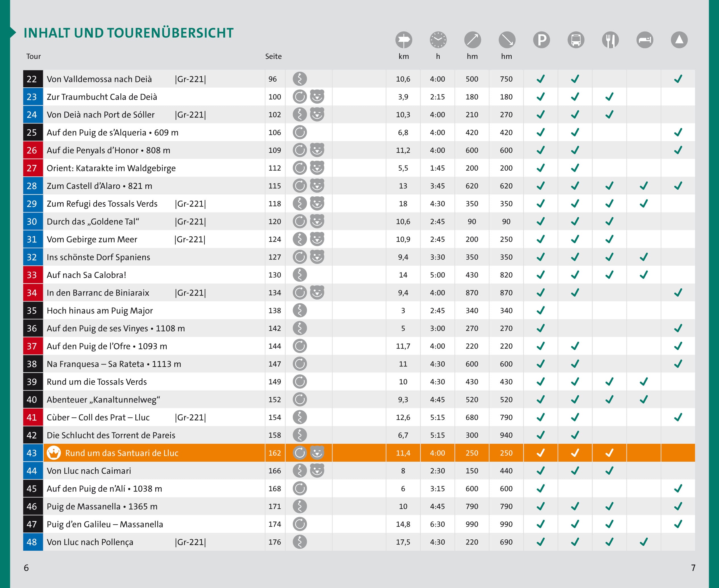Viewport: 719px width, 588px height.
Task: Click the ascent arrow icon
Action: point(472,40)
